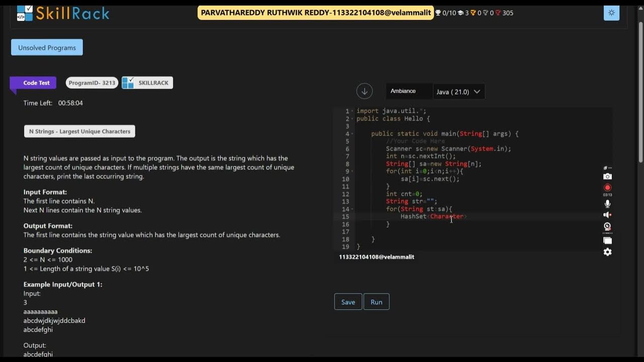Click code line 'String str="";'
This screenshot has height=362, width=644.
(x=412, y=202)
